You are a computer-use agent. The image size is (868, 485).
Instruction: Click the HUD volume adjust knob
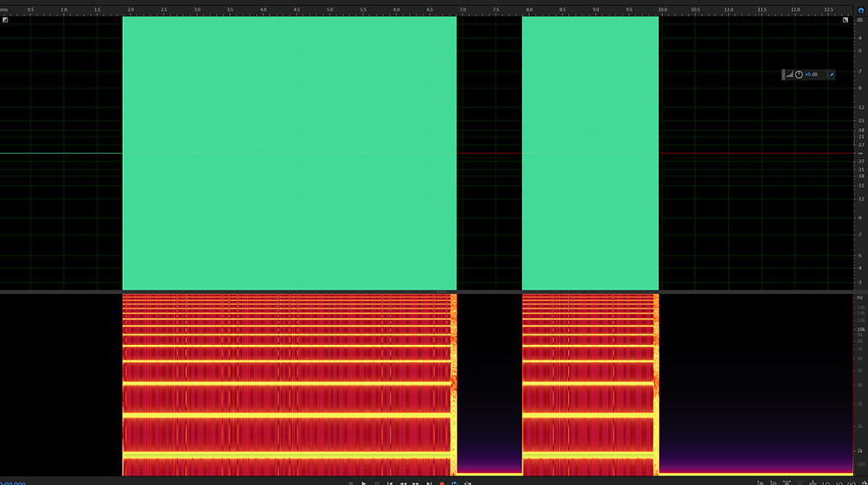point(799,75)
